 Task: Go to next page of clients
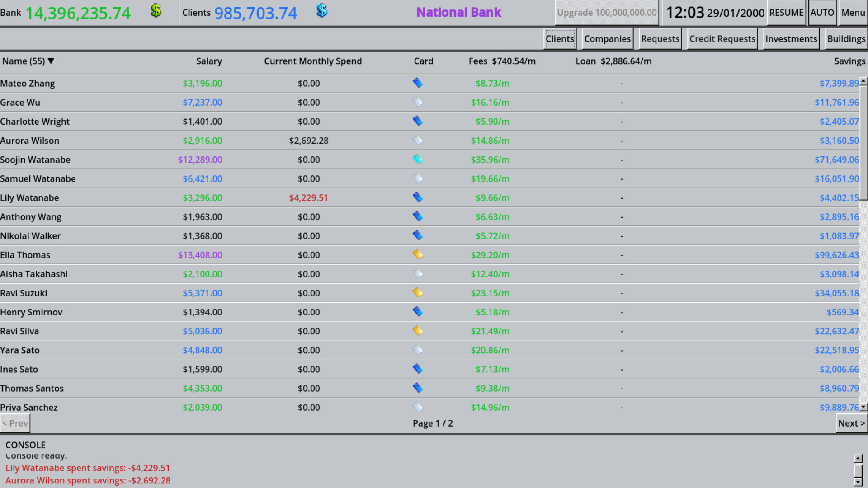point(851,423)
